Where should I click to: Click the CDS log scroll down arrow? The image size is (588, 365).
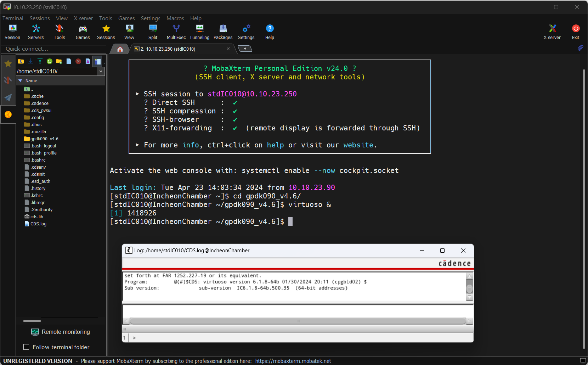pos(469,297)
